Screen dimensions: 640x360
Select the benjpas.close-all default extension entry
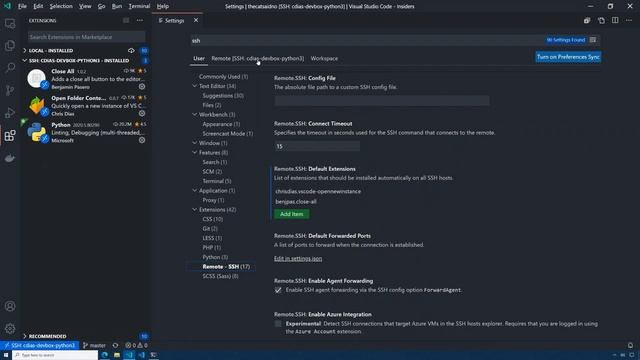pos(296,202)
